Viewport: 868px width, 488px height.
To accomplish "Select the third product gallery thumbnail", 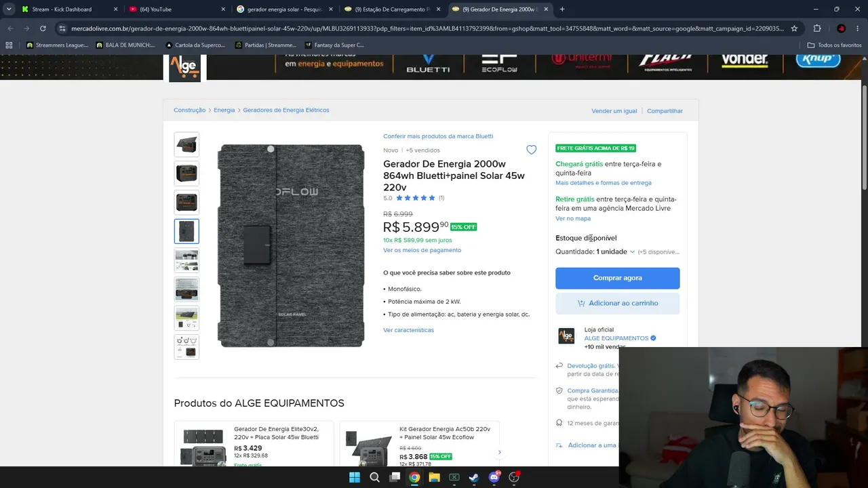I will [x=186, y=202].
